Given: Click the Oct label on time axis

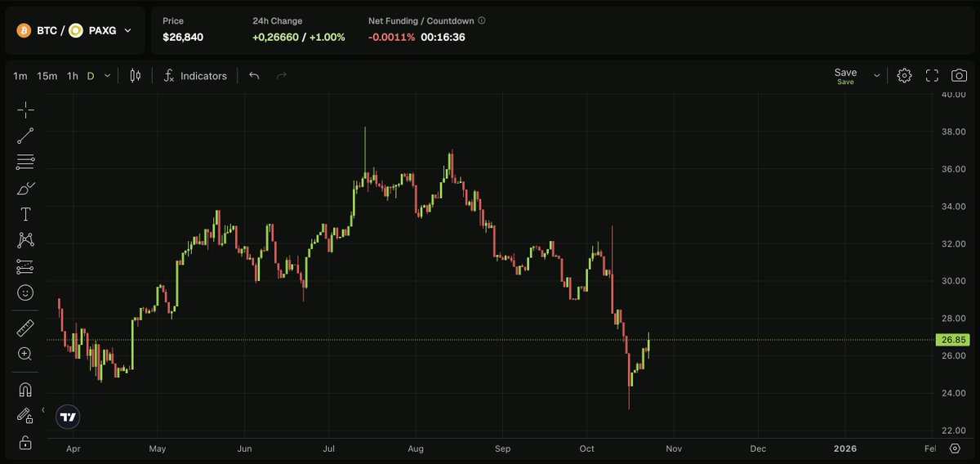Looking at the screenshot, I should click(x=587, y=448).
